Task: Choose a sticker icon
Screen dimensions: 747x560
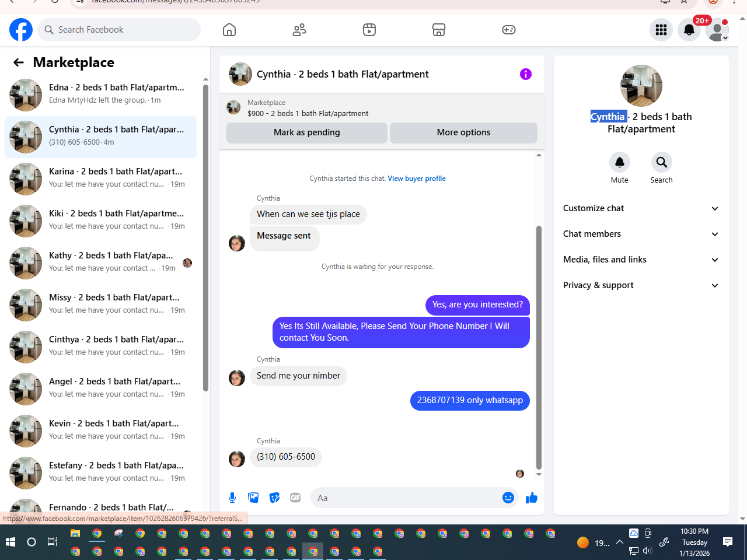Action: tap(274, 498)
